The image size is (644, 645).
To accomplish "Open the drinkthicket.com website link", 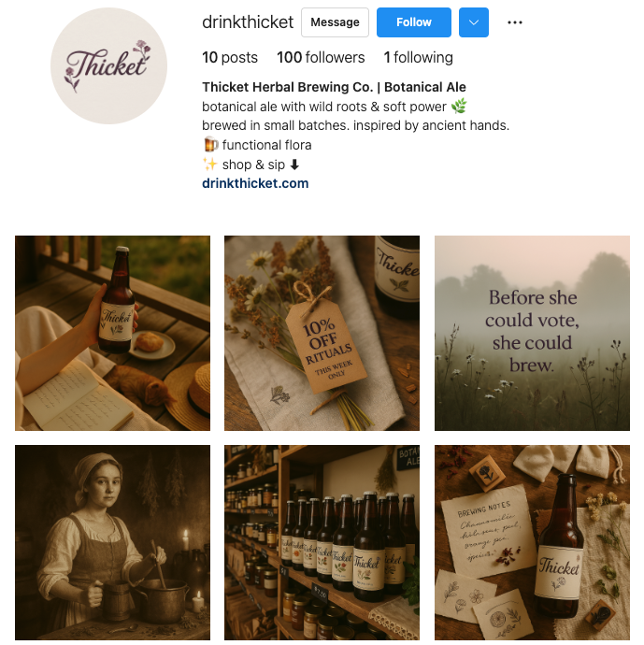I will (255, 183).
